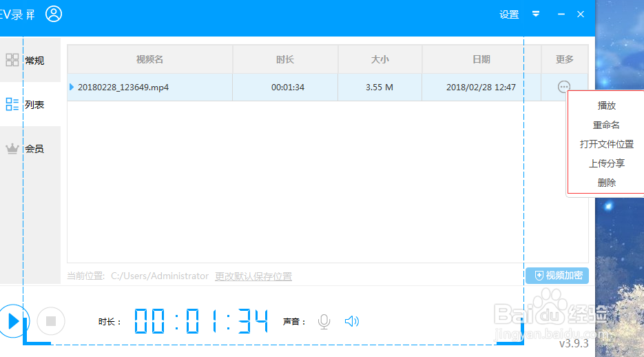644x357 pixels.
Task: Switch to the 列表 tab
Action: 30,104
